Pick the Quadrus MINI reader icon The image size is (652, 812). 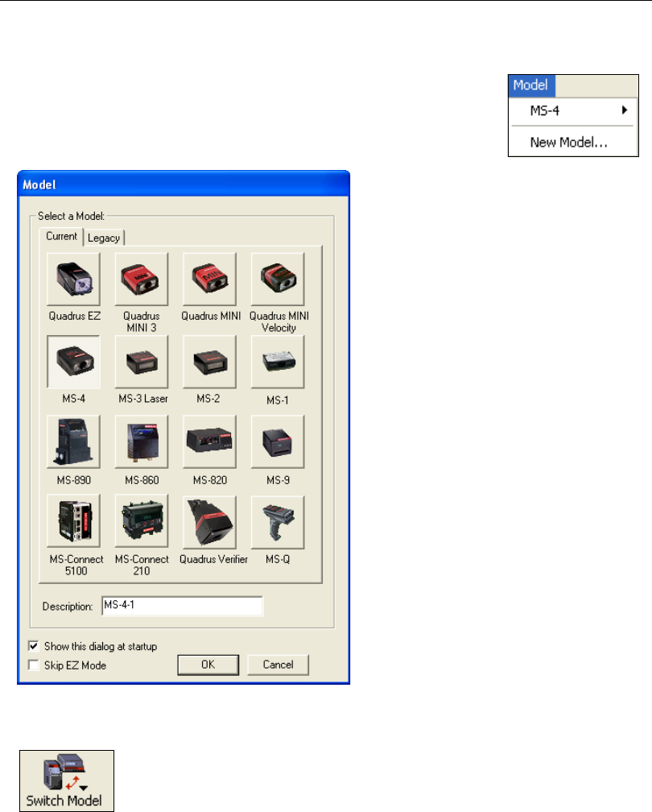(209, 279)
